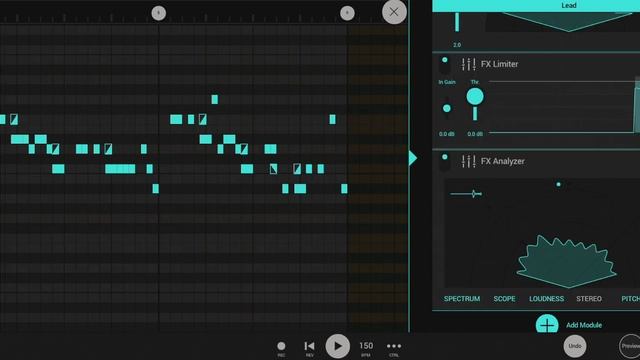Click the horizontal slider in FX Analyzer
The image size is (640, 360).
tap(466, 194)
